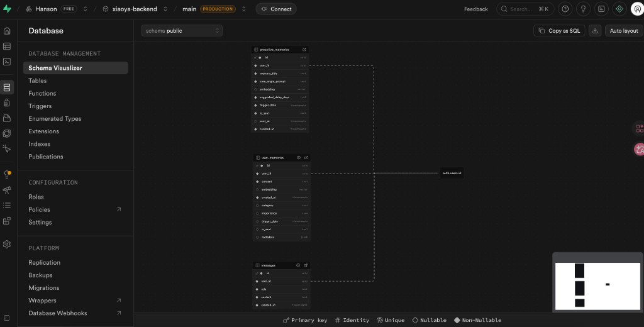
Task: Click the schema minimap thumbnail
Action: [597, 286]
